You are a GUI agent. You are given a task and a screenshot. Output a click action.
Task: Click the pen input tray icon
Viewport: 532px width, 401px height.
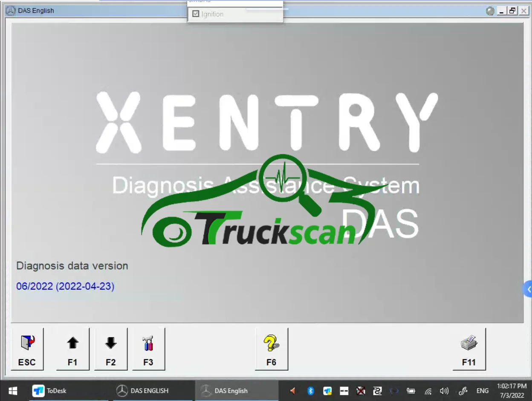pyautogui.click(x=463, y=391)
